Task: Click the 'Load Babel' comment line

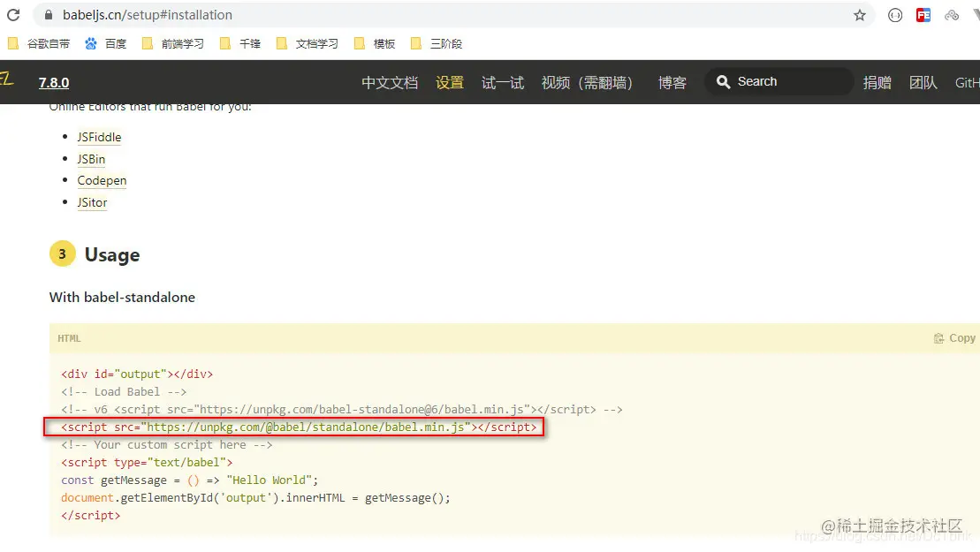Action: (124, 391)
